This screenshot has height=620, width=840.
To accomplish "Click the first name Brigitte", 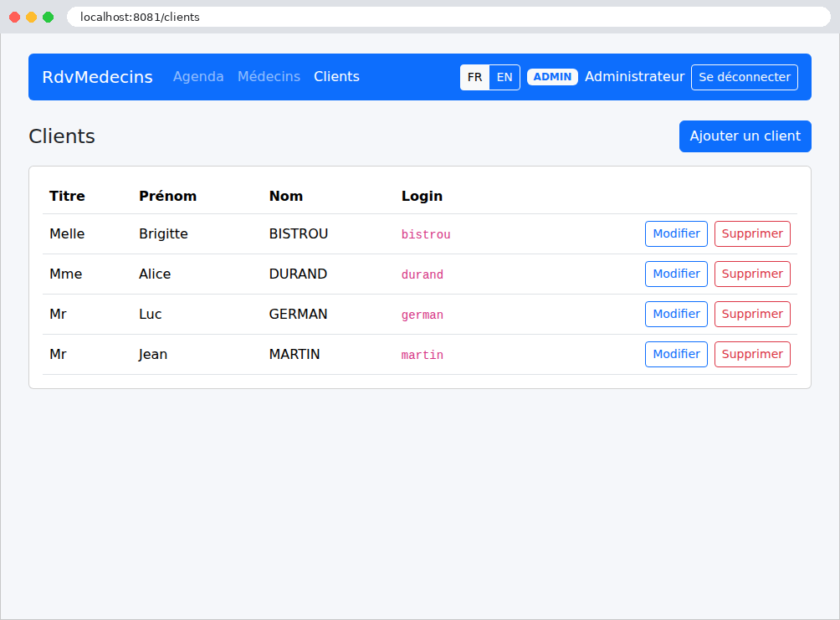I will pyautogui.click(x=163, y=233).
